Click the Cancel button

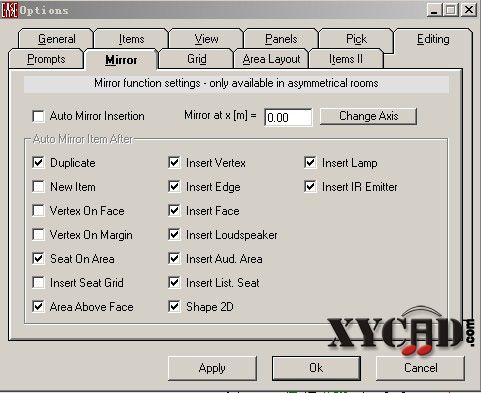(x=420, y=368)
